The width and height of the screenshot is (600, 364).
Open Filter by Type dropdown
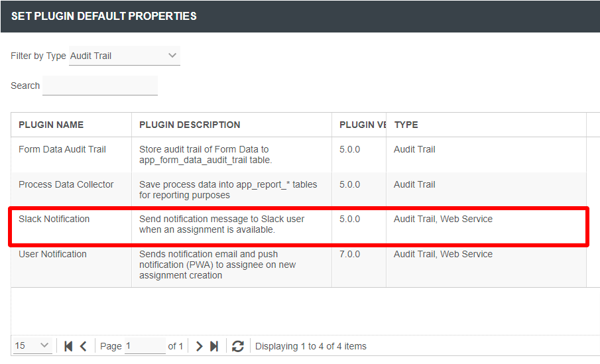(x=124, y=56)
